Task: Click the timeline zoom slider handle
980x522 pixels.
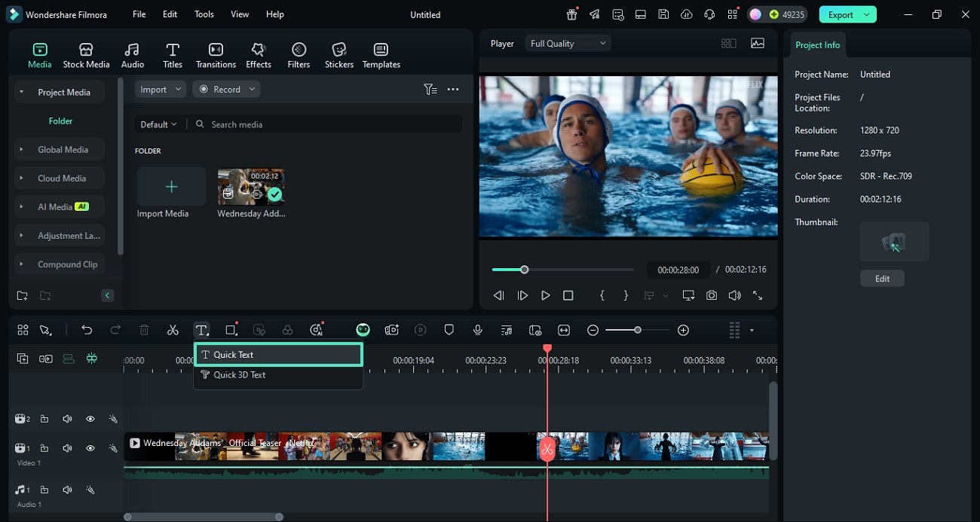Action: 638,330
